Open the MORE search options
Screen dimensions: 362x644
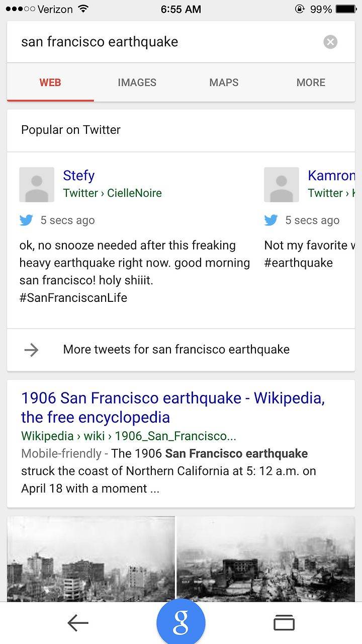click(x=311, y=83)
